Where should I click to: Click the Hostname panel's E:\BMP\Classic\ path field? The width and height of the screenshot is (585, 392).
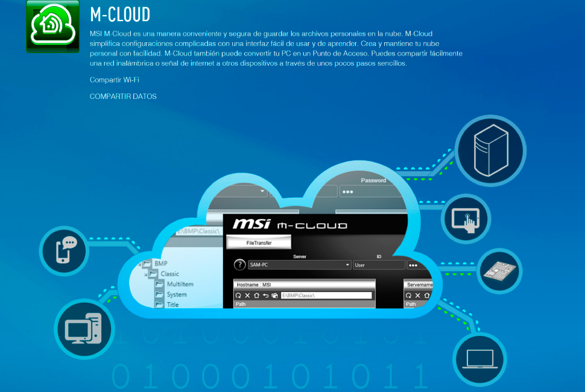click(326, 296)
